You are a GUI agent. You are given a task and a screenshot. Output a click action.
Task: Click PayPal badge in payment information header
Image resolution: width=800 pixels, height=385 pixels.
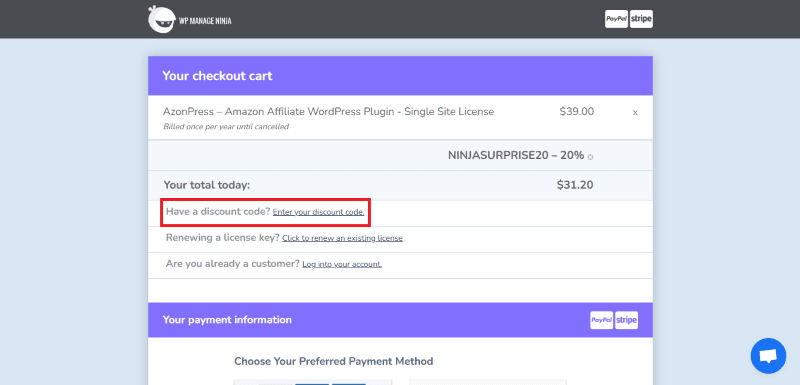coord(602,320)
